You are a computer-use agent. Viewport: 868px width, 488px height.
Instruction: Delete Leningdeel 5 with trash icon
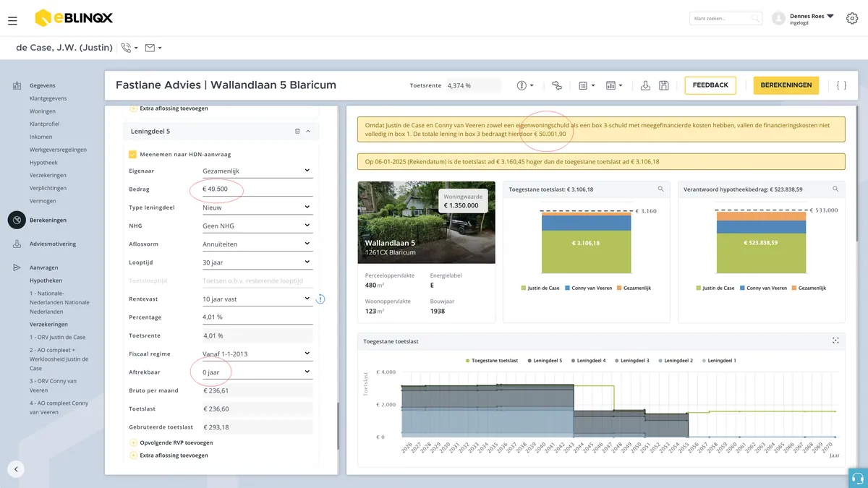click(297, 132)
